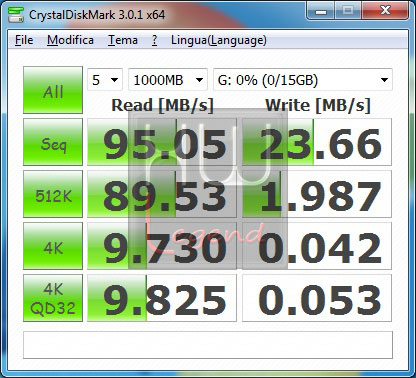
Task: Start the 4K benchmark test
Action: tap(53, 246)
